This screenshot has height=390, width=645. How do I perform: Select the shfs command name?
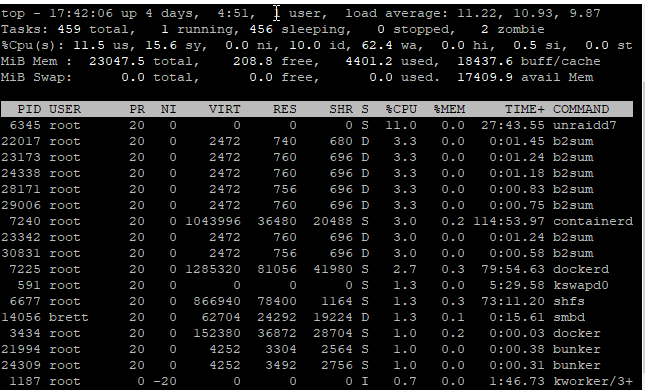tap(569, 302)
